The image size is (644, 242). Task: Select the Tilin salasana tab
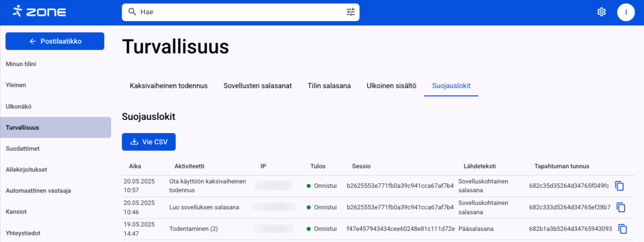(x=329, y=86)
